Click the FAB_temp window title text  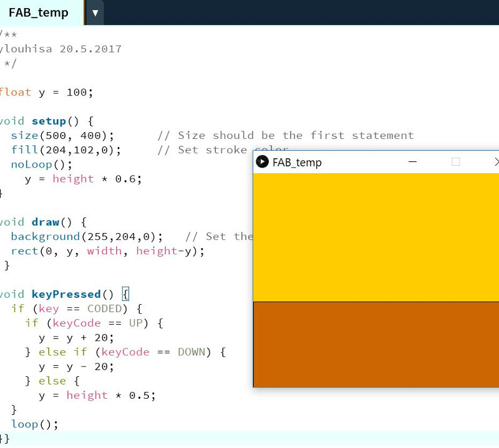pos(297,163)
